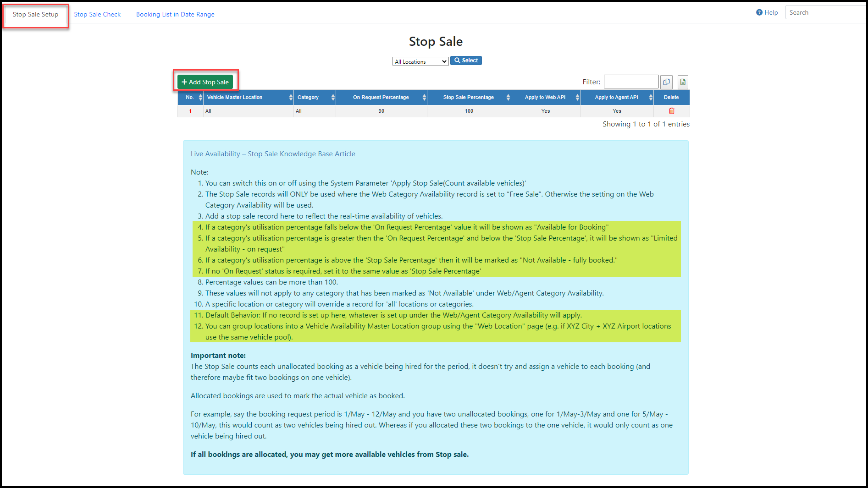Sort by Apply to Agent API column
The width and height of the screenshot is (868, 488).
pos(617,97)
